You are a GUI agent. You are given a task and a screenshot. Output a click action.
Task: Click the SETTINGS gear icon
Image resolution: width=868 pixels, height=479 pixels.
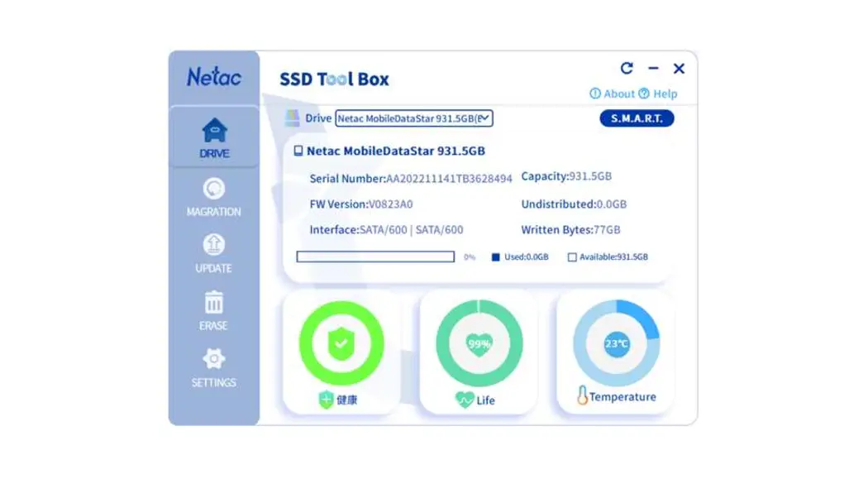pos(213,357)
